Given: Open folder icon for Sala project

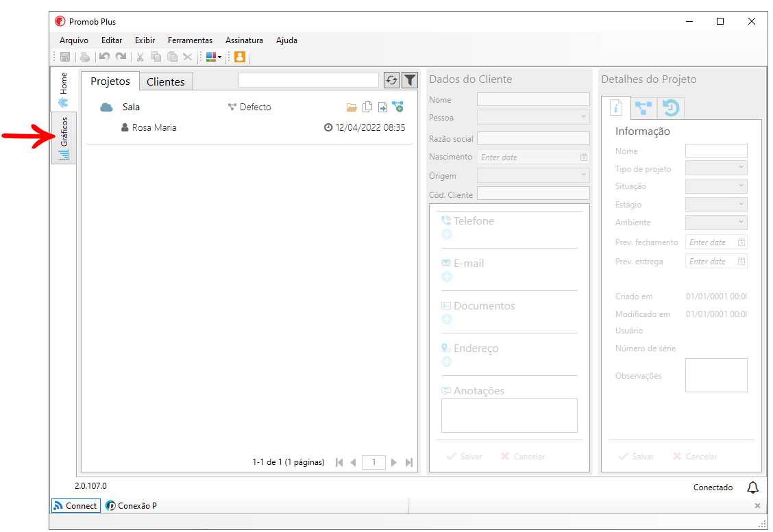Looking at the screenshot, I should [352, 107].
